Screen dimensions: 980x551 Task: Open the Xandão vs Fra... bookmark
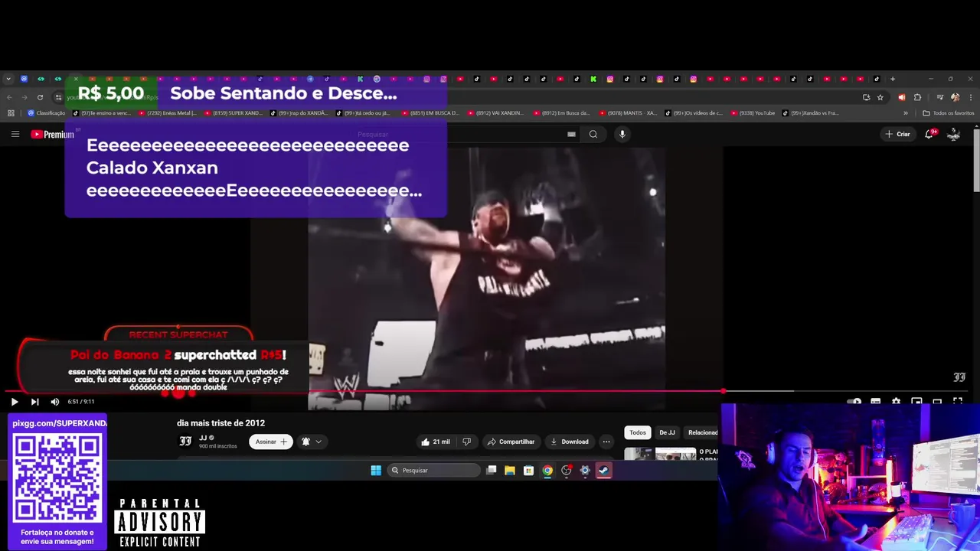(x=810, y=113)
